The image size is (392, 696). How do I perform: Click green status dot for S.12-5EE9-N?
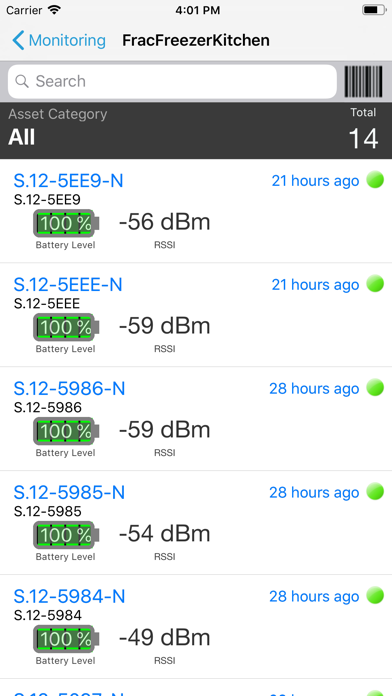[375, 180]
